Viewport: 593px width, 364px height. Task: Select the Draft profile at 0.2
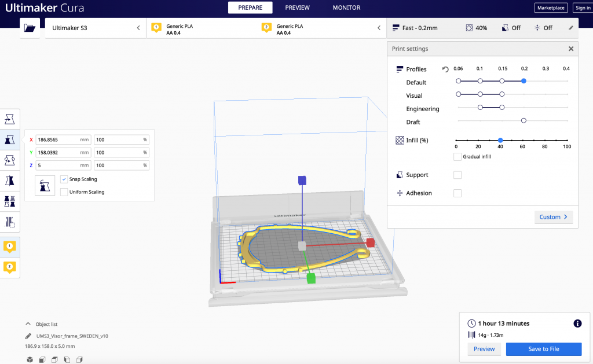[524, 120]
